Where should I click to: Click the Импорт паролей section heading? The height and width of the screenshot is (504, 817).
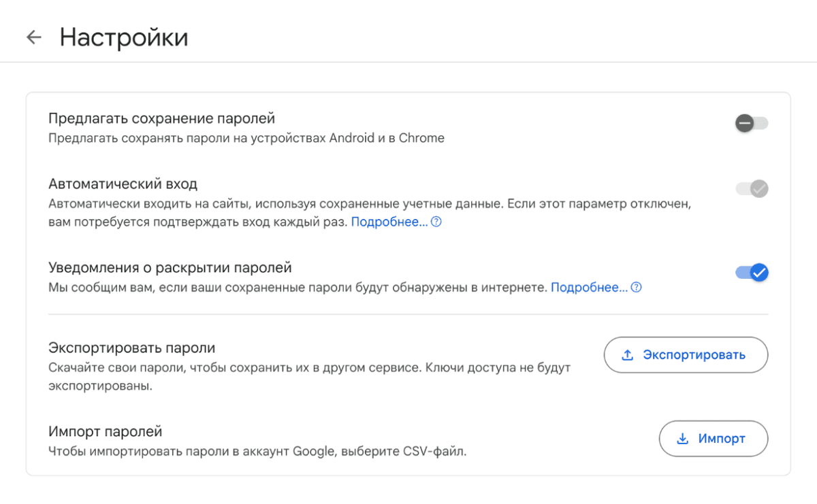coord(103,431)
